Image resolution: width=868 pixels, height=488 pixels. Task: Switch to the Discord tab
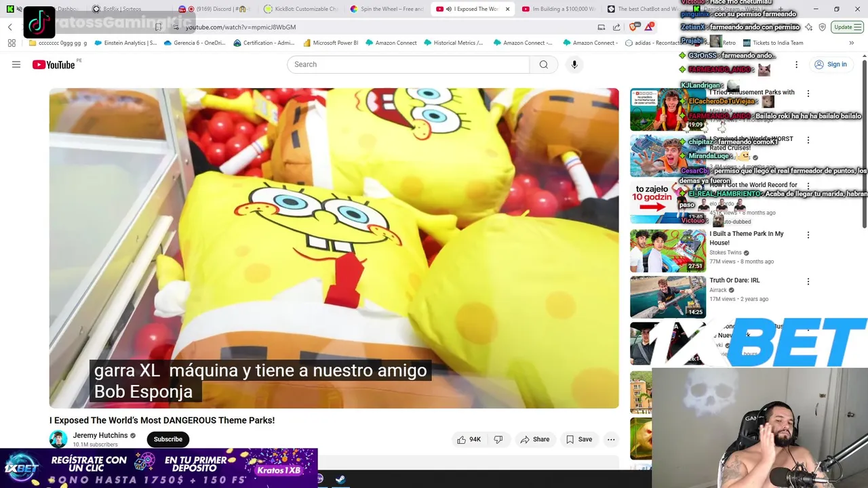coord(217,9)
